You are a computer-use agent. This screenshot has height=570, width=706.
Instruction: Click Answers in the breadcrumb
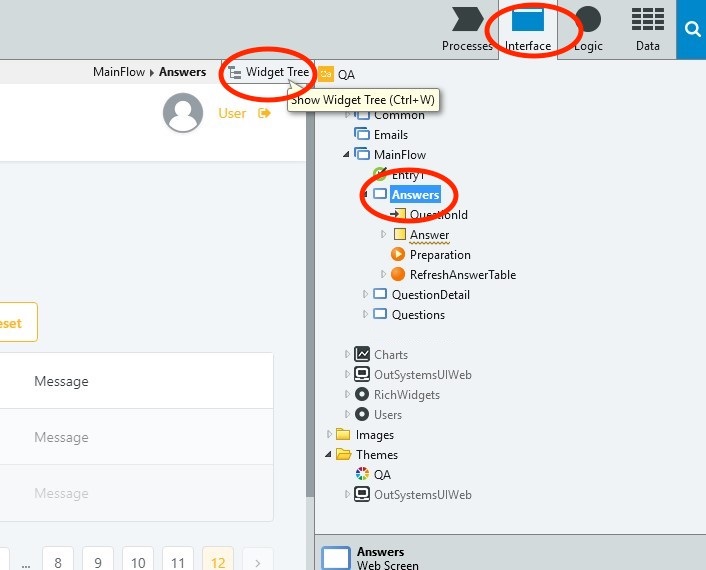[182, 72]
